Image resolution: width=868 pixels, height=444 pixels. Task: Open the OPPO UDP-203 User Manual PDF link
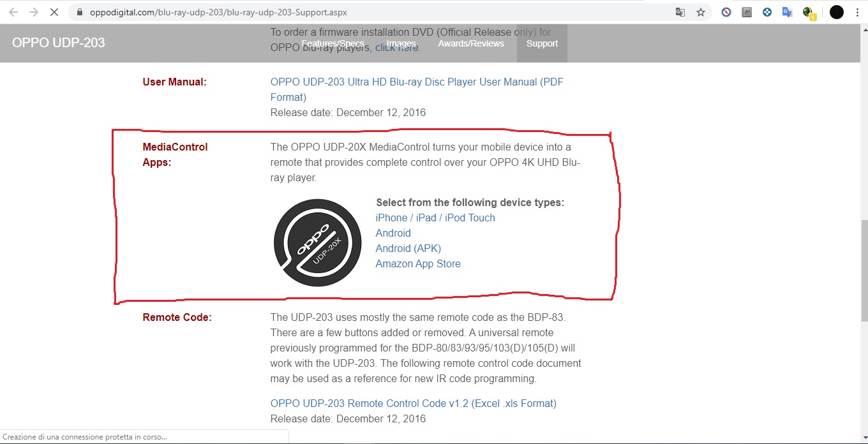(x=417, y=89)
